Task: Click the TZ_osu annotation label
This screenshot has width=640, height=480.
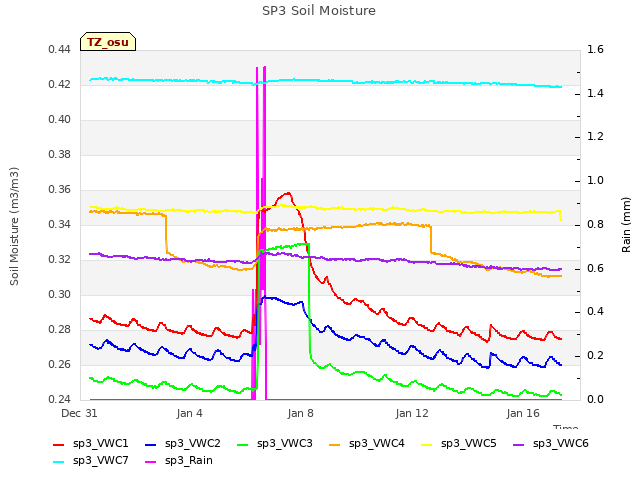Action: (108, 42)
